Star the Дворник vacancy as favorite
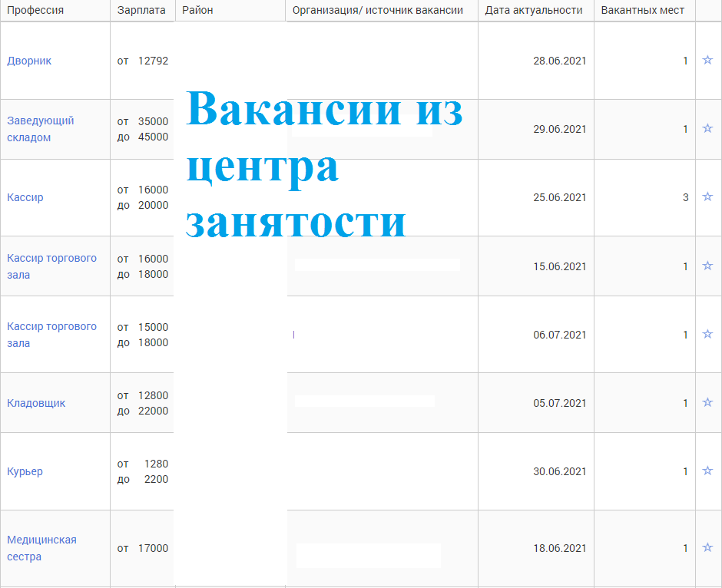The height and width of the screenshot is (588, 722). 707,60
